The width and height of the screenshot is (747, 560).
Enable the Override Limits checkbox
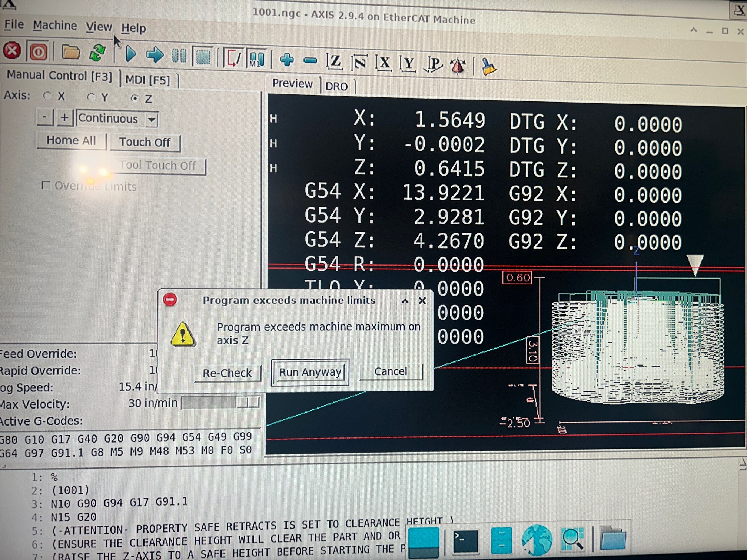[46, 185]
